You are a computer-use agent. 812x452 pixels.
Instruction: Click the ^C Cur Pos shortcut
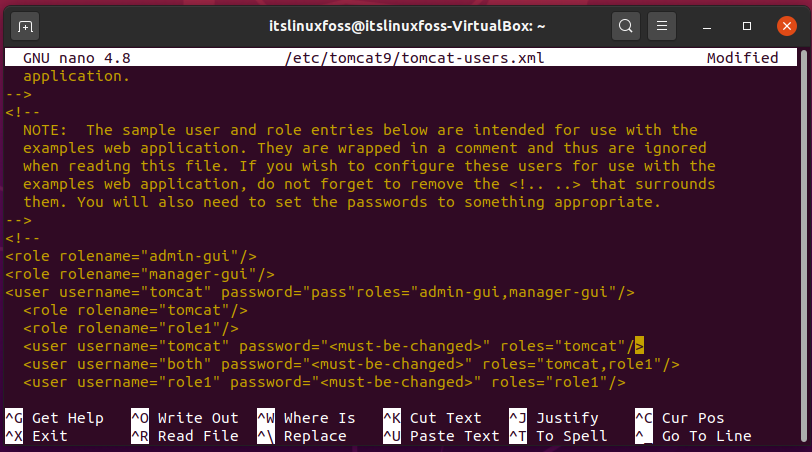click(x=680, y=418)
